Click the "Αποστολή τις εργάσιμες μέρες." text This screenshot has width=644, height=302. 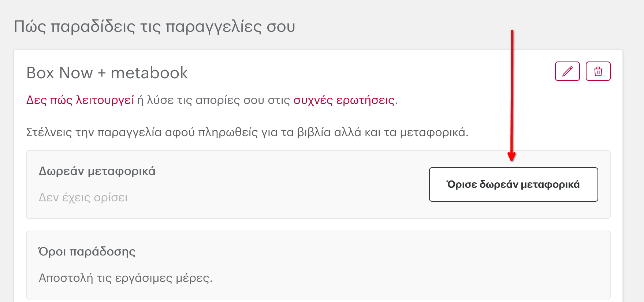126,278
